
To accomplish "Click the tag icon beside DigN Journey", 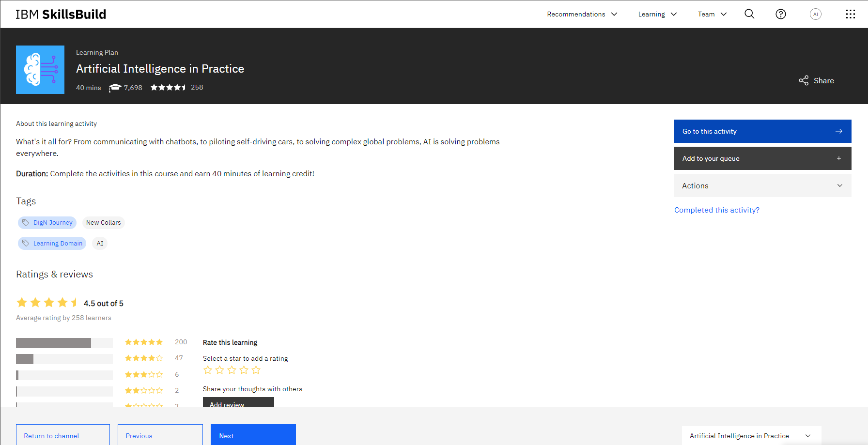I will coord(26,223).
